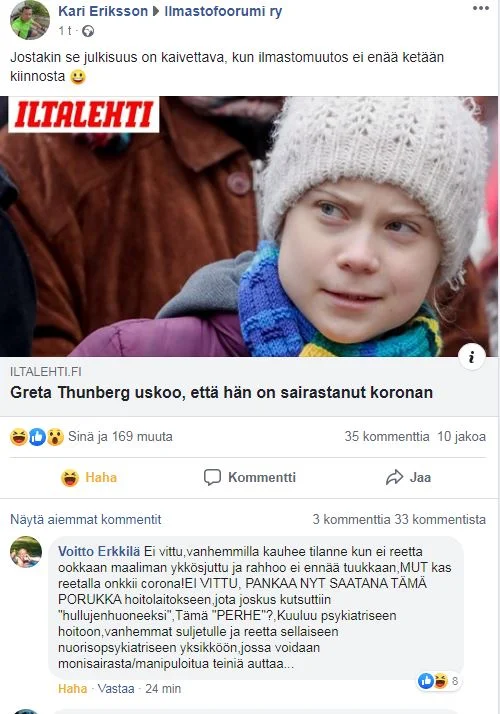Open the '35 kommenttia' comment list
This screenshot has height=714, width=500.
point(387,436)
